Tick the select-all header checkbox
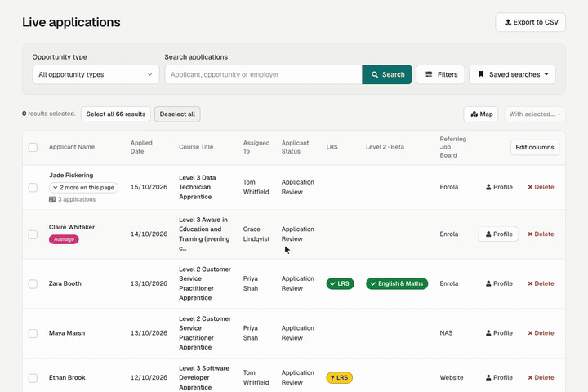Screen dimensions: 588x392 [x=33, y=148]
